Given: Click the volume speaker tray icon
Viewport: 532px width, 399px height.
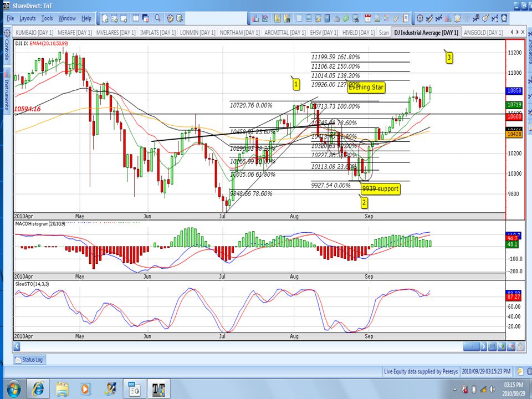Looking at the screenshot, I should point(492,389).
